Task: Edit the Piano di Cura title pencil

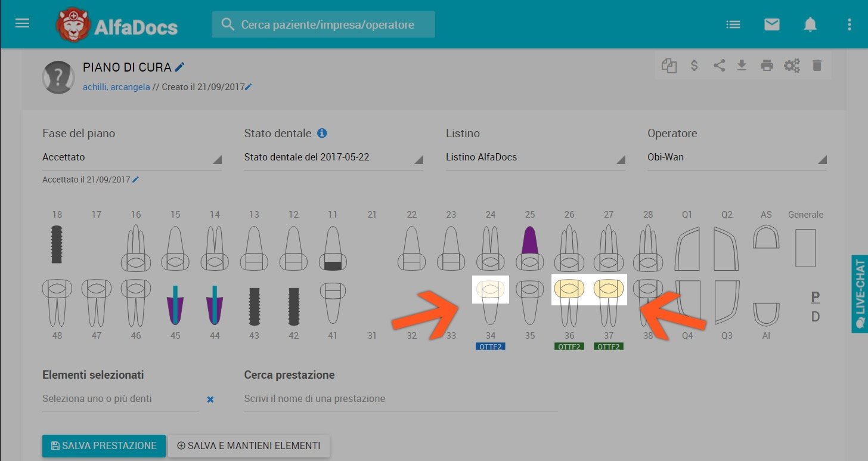Action: pyautogui.click(x=179, y=67)
